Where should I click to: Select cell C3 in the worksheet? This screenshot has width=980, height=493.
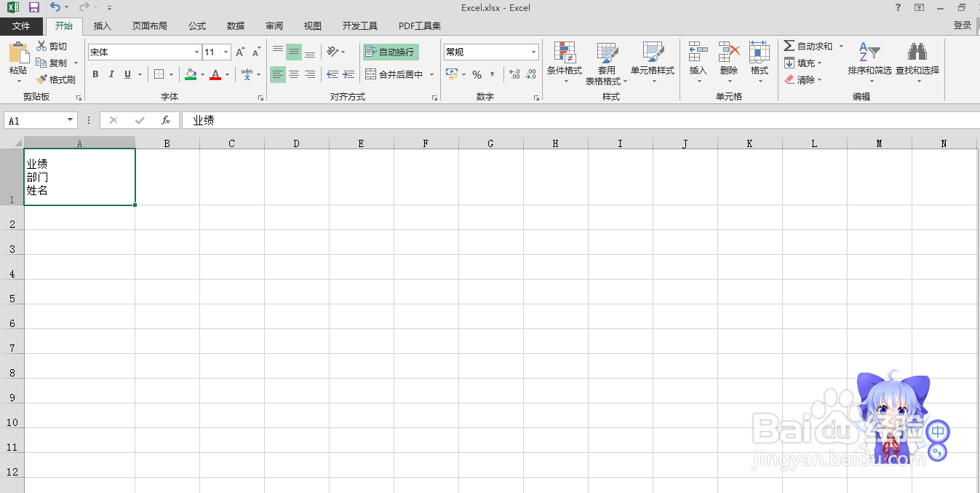pos(231,248)
